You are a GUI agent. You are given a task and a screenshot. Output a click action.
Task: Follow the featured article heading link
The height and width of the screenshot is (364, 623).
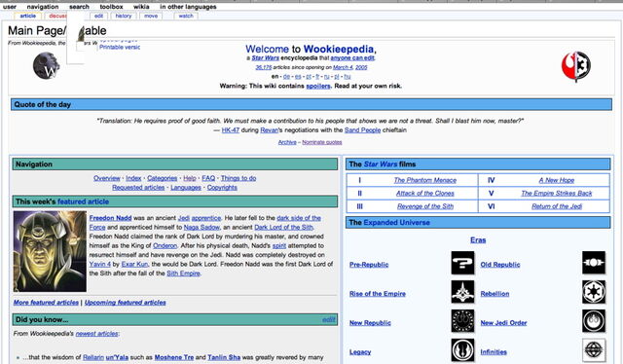[83, 201]
